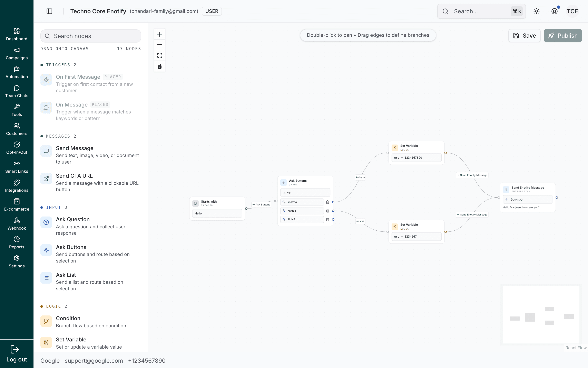This screenshot has height=368, width=588.
Task: Go to Automation section
Action: [x=17, y=72]
